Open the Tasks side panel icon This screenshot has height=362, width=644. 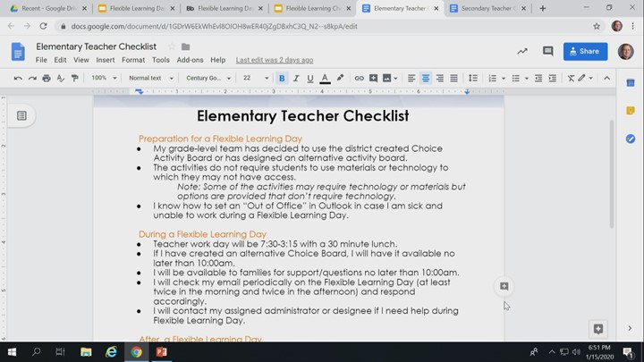(x=631, y=139)
